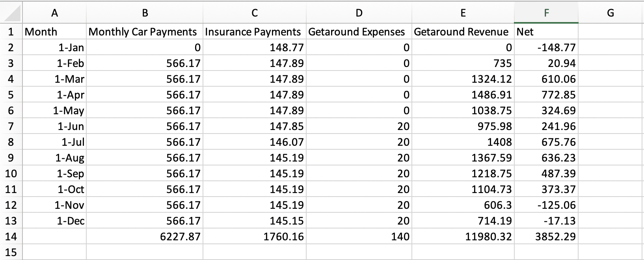Select cell with revenue 1486.91
The image size is (644, 260).
[463, 95]
